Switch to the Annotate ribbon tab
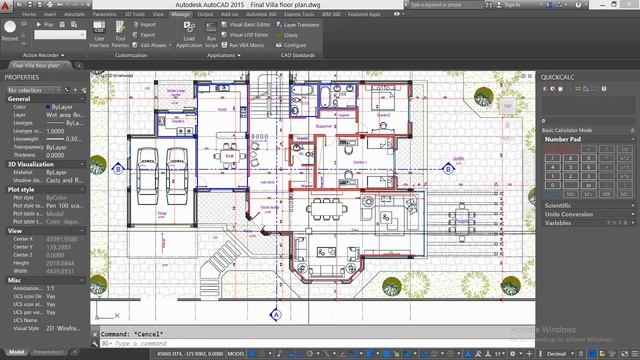This screenshot has height=360, width=640. pyautogui.click(x=74, y=14)
